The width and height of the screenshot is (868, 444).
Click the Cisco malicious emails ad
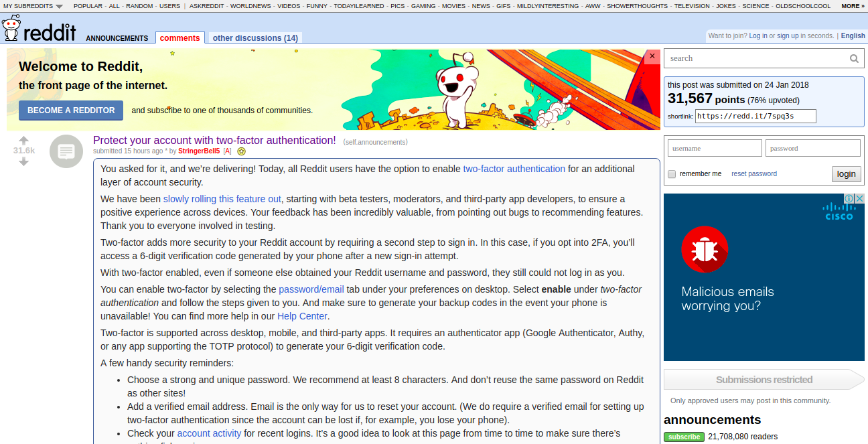(x=764, y=277)
